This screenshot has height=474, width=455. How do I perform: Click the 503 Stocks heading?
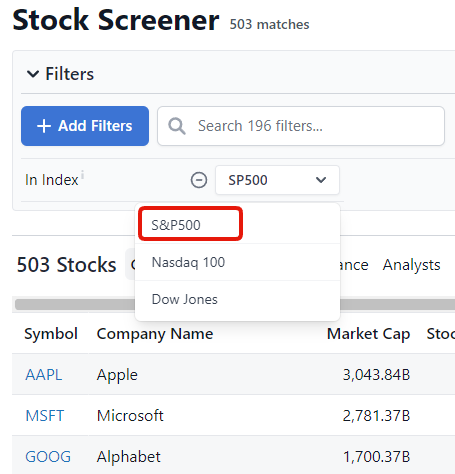67,265
